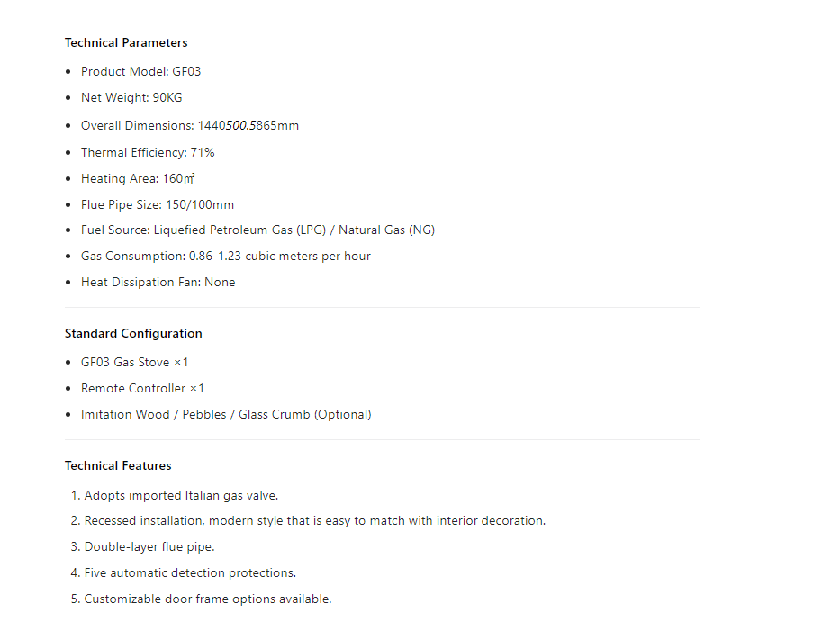Click the Gas Consumption specification text
Screen dimensions: 840x622
[x=226, y=256]
